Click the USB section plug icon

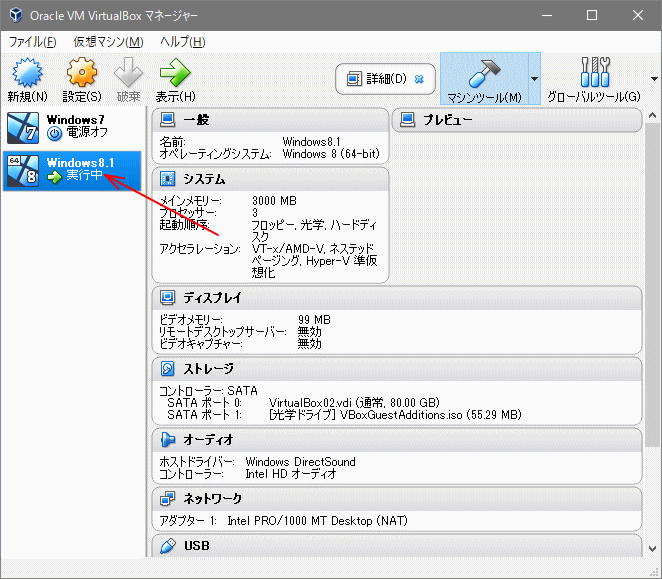168,546
